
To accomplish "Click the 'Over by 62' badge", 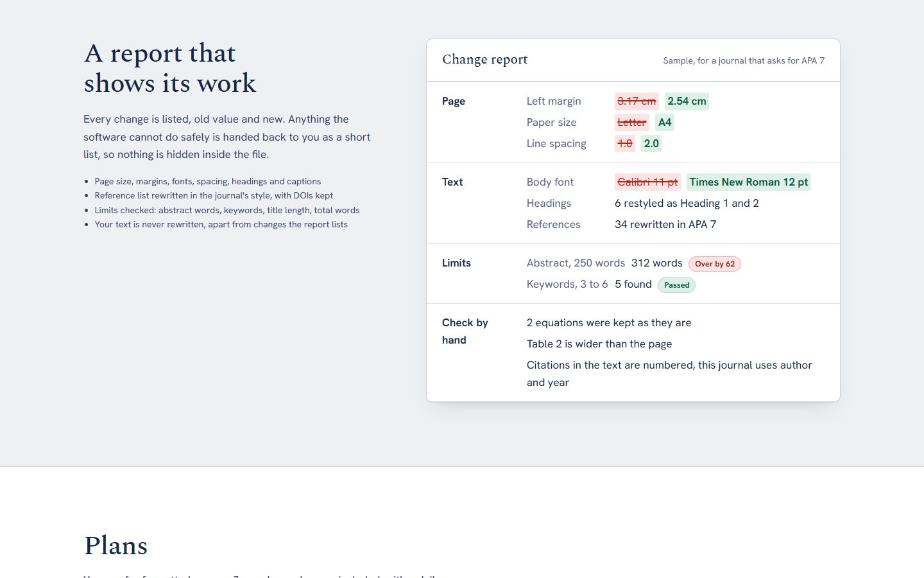I will [715, 264].
